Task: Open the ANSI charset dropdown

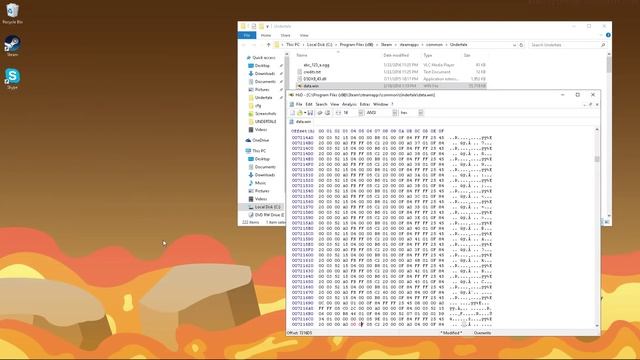Action: pos(395,113)
